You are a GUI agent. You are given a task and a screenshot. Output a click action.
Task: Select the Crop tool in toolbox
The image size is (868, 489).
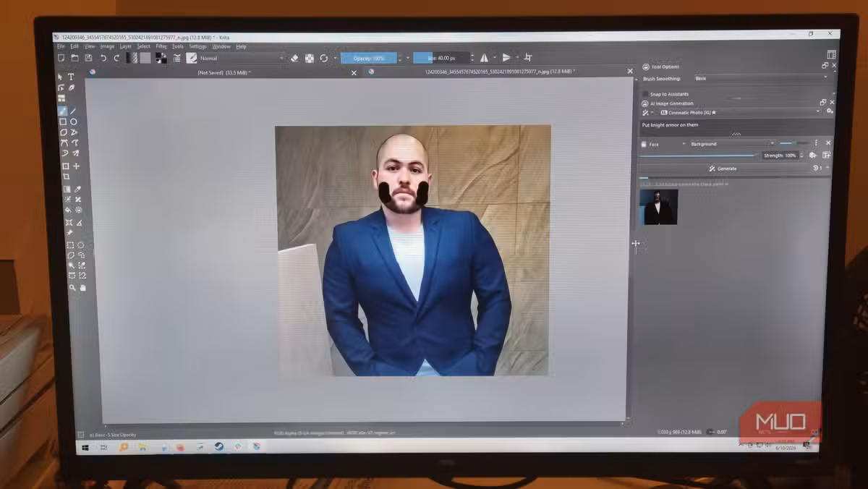coord(66,177)
